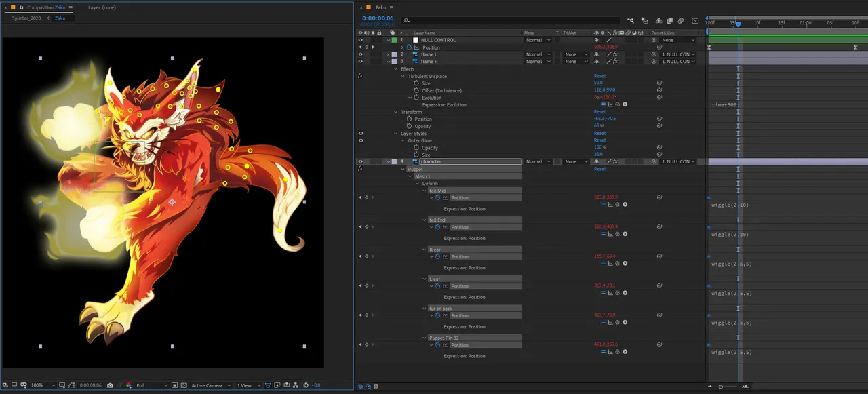The height and width of the screenshot is (394, 868).
Task: Expand Layer Switches pane icon at timeline bottom
Action: coord(360,386)
